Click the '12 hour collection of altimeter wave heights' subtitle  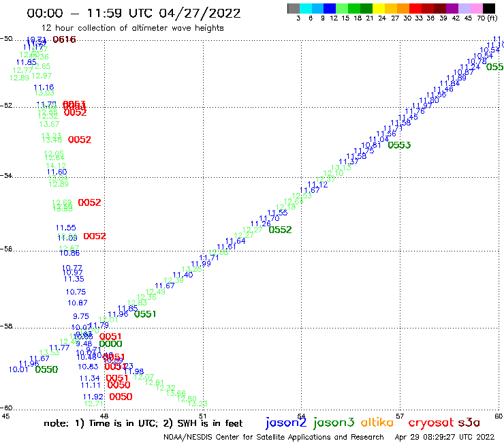click(x=133, y=28)
